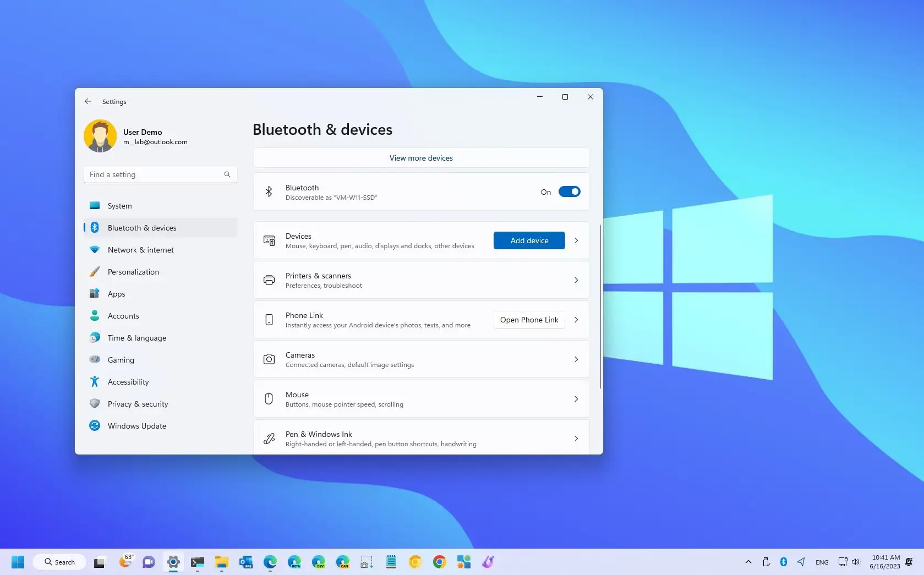924x575 pixels.
Task: Select Personalization in the Settings sidebar
Action: pos(133,271)
